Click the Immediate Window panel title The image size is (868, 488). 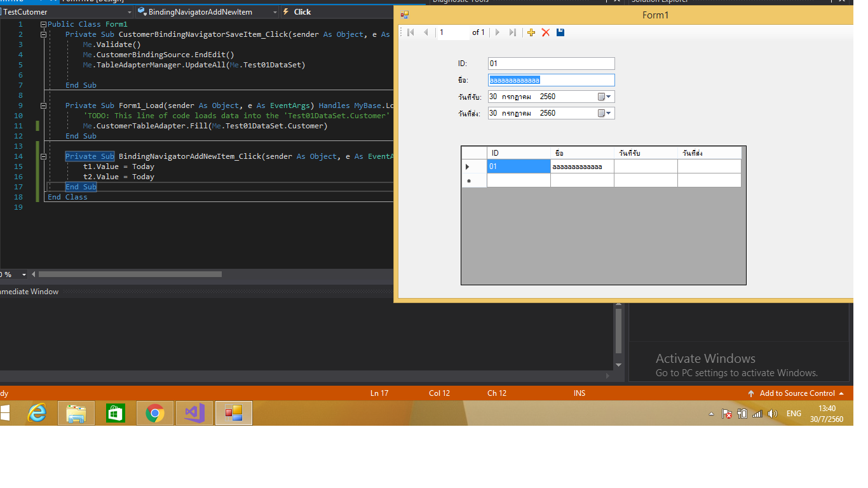point(29,292)
